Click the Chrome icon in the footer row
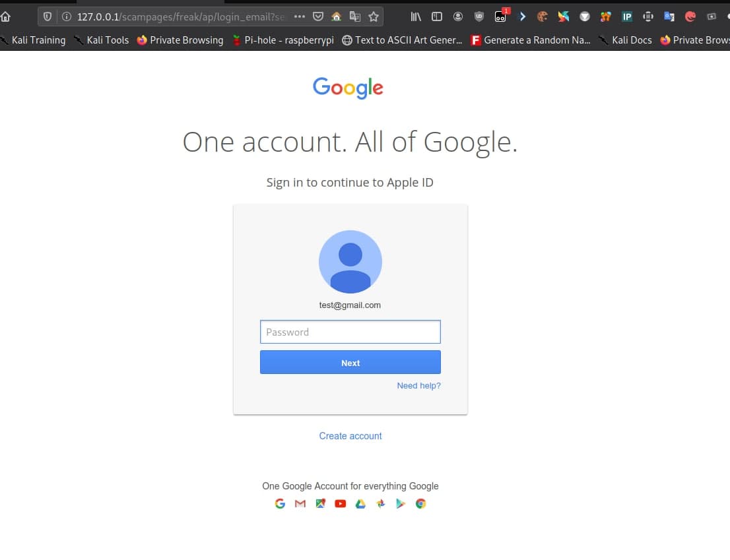 (x=420, y=504)
